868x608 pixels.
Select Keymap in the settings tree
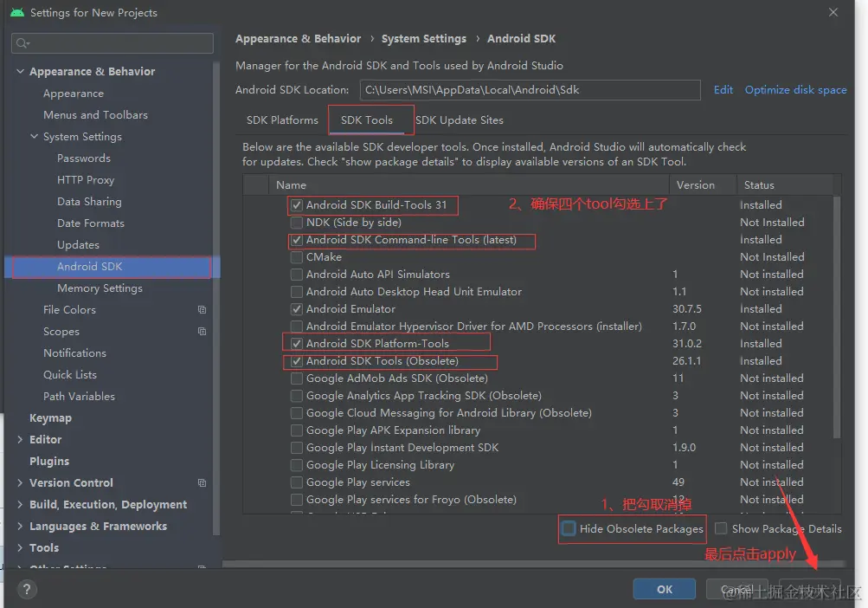tap(50, 418)
